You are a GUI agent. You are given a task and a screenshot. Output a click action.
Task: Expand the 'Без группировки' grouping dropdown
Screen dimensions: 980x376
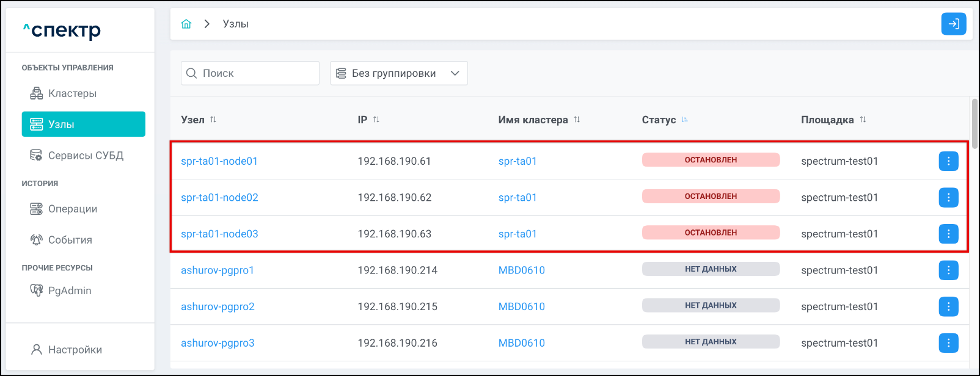[x=399, y=73]
